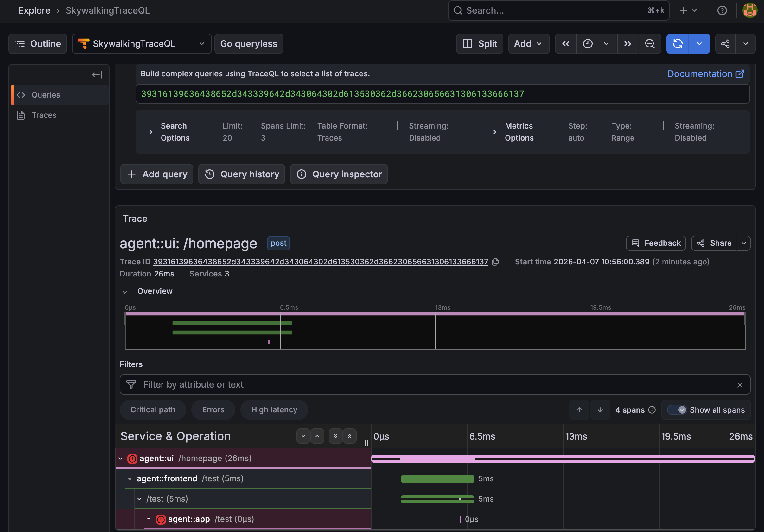Screen dimensions: 764x532
Task: Click the Query inspector button
Action: click(x=339, y=174)
